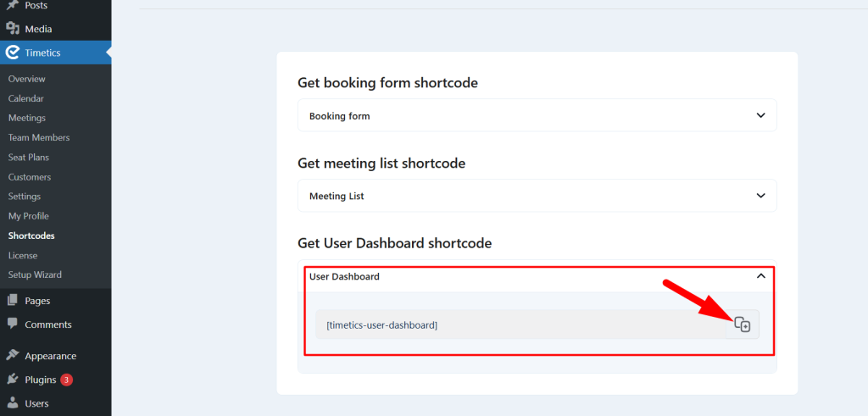Image resolution: width=868 pixels, height=416 pixels.
Task: Click the Plugins plug icon
Action: pyautogui.click(x=12, y=380)
